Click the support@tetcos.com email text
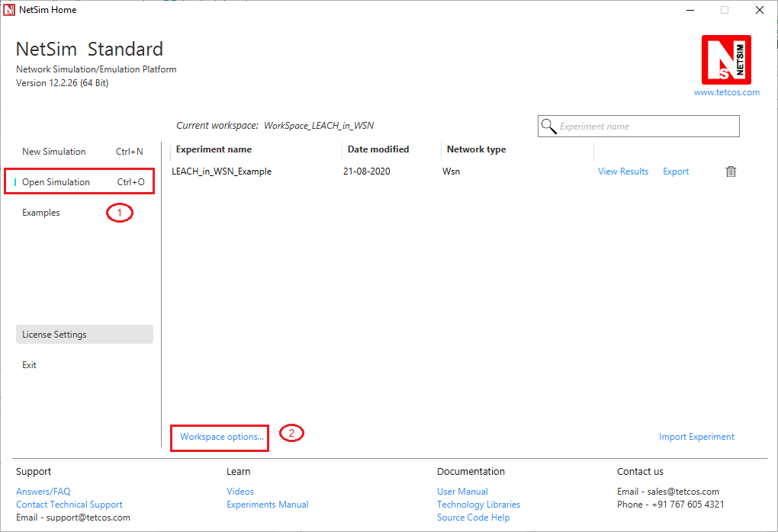This screenshot has height=532, width=778. 88,517
